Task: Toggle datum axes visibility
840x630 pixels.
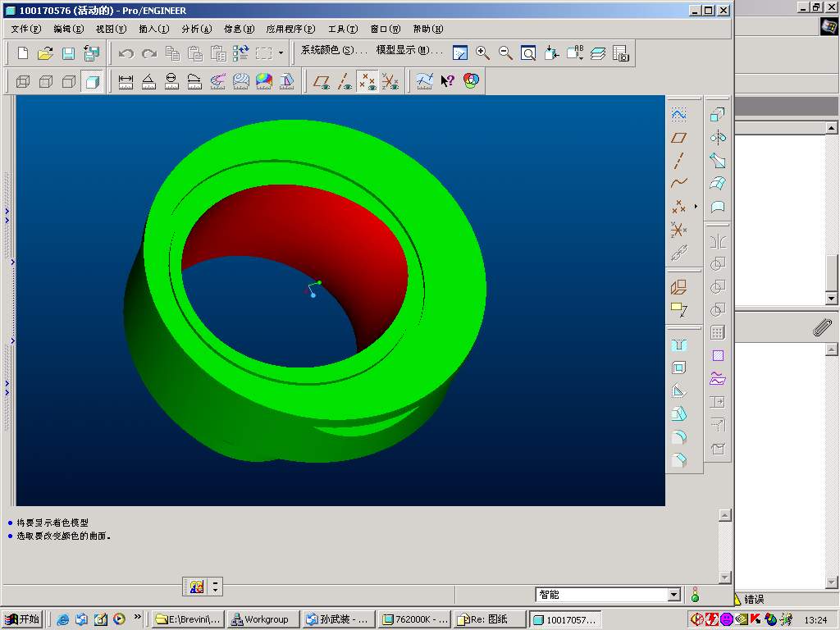Action: click(345, 81)
